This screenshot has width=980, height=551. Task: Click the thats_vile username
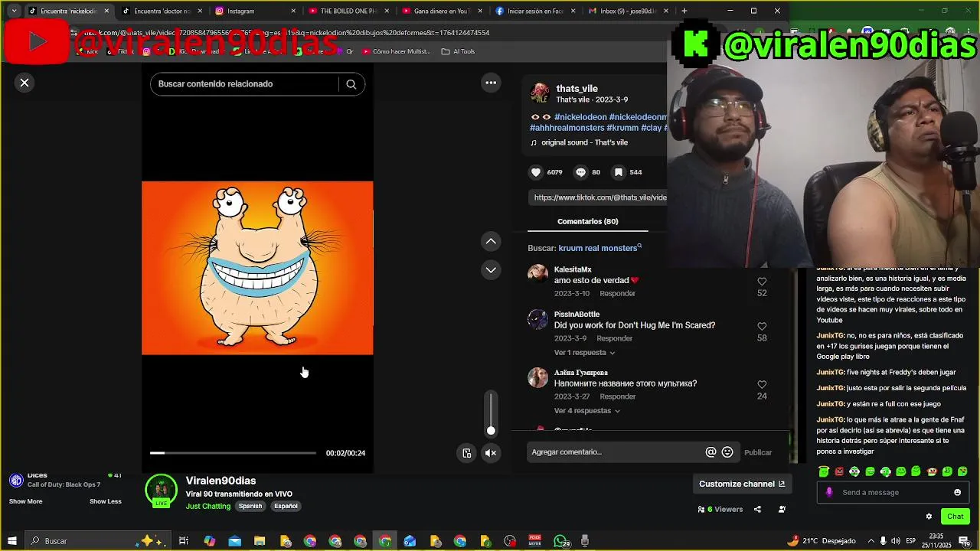point(577,89)
